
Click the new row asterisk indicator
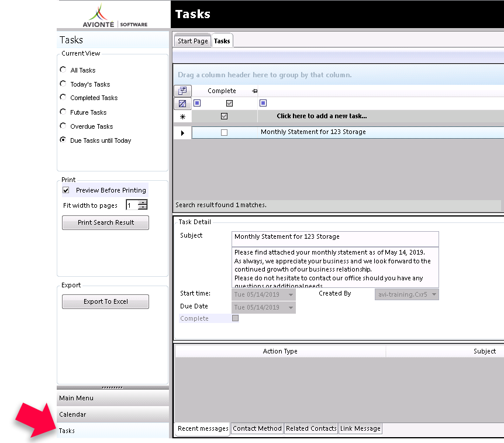coord(182,116)
